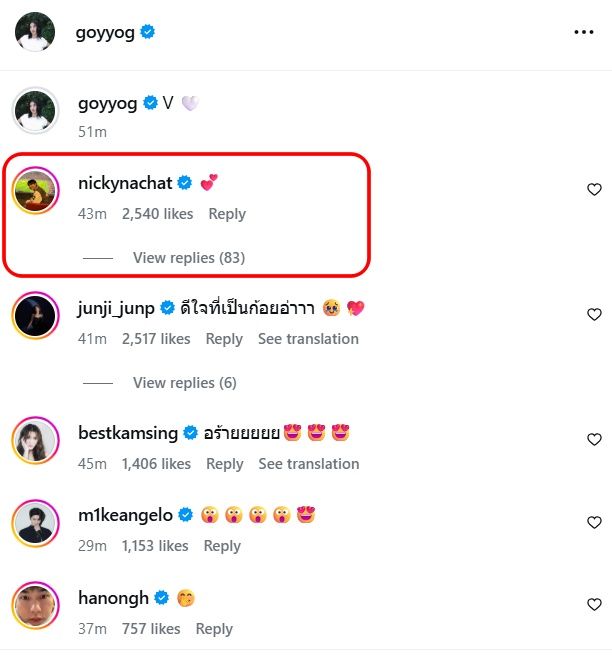Expand junji_junp's 6 replies

pos(184,383)
